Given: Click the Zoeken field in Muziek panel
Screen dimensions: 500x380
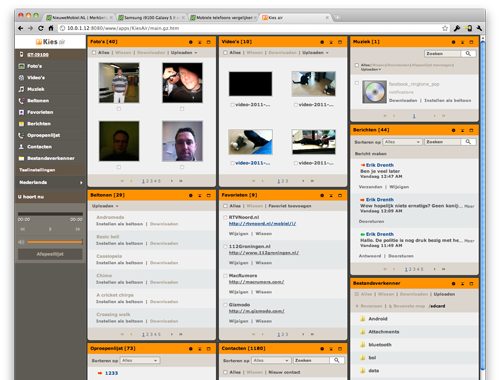Looking at the screenshot, I should coord(443,53).
